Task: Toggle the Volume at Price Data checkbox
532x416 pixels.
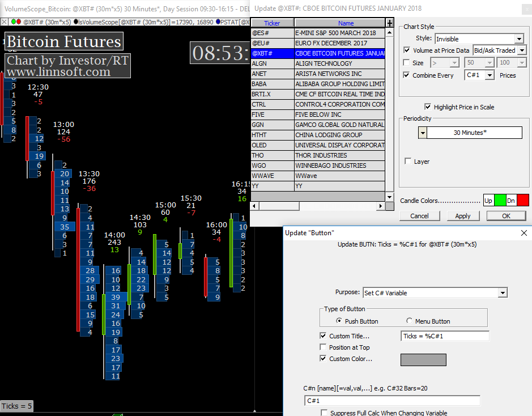Action: point(407,50)
